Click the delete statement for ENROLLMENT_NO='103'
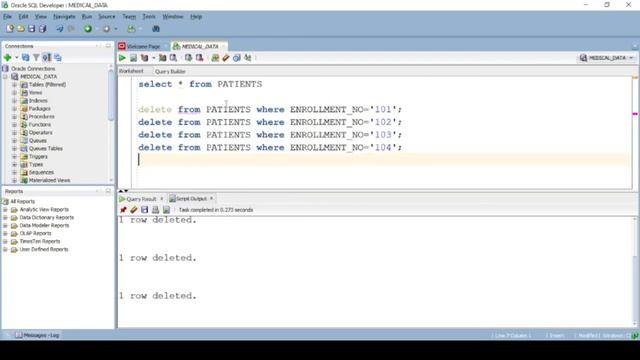The height and width of the screenshot is (360, 640). [x=270, y=135]
